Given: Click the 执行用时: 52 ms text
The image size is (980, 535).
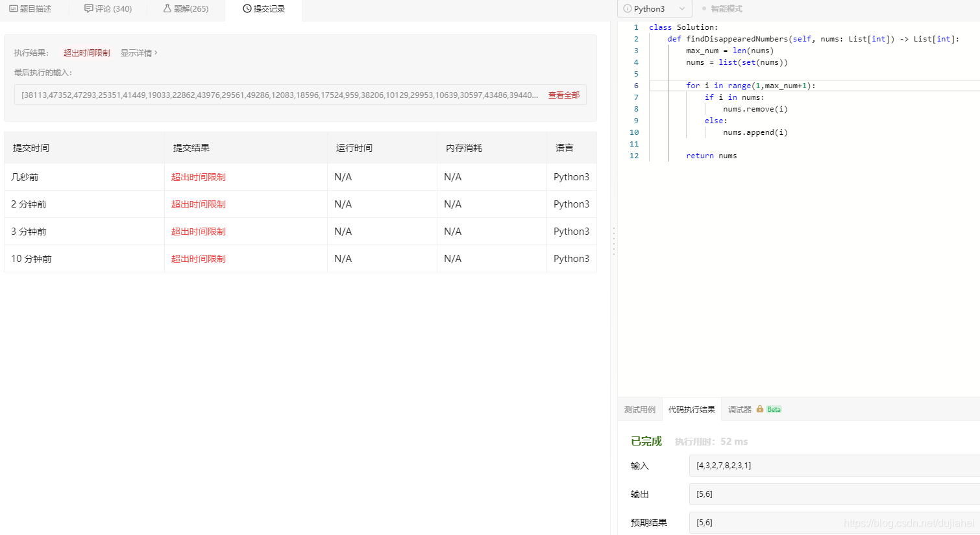Looking at the screenshot, I should click(x=711, y=442).
